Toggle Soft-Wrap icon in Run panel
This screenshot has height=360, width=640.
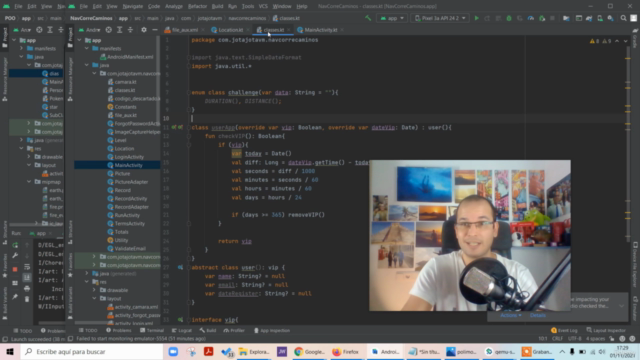point(27,267)
